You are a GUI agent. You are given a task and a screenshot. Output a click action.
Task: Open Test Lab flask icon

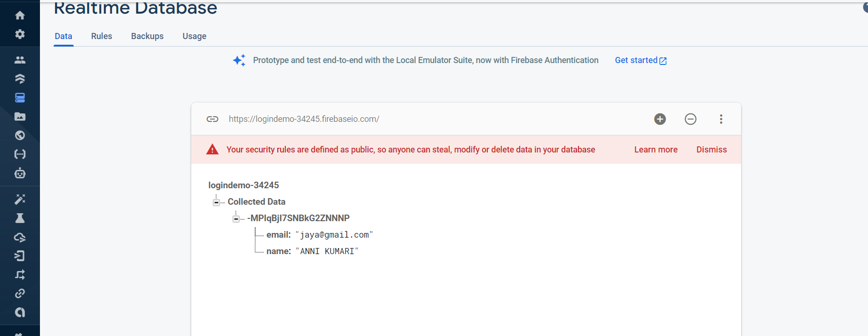point(20,218)
